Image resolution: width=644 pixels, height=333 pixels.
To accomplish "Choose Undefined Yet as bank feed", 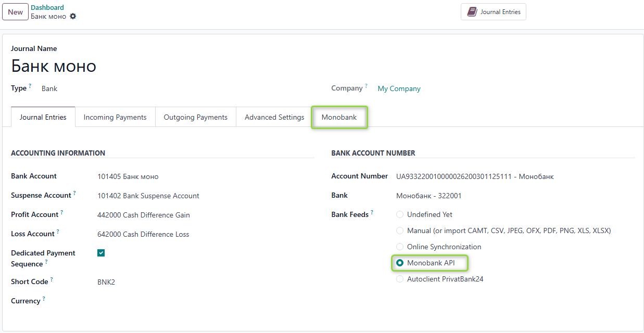I will click(x=399, y=214).
